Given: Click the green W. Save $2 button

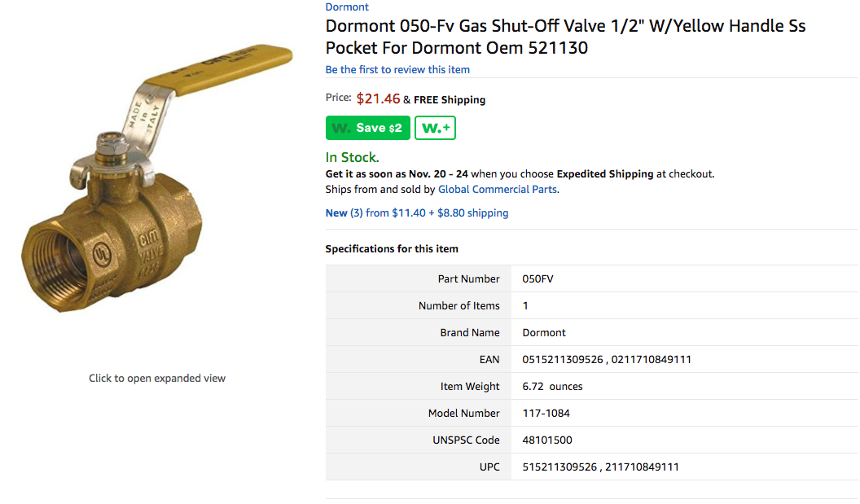Looking at the screenshot, I should click(367, 128).
